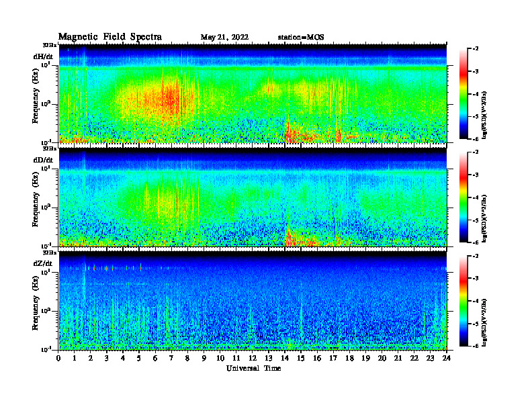
Task: Select the "May 21, 2022" date text
Action: coord(224,38)
